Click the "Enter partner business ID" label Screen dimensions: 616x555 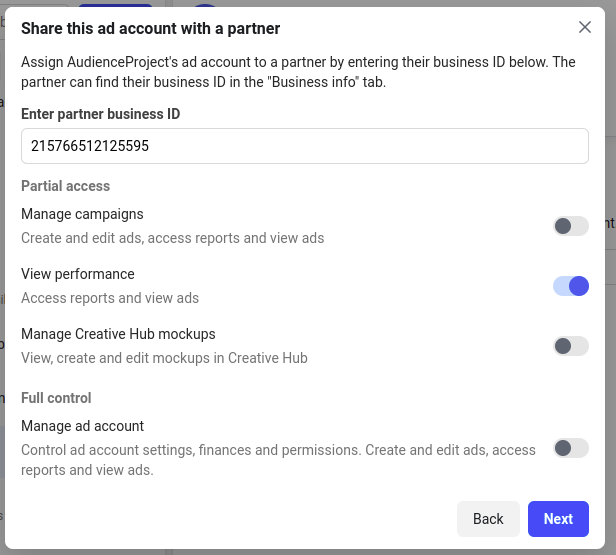pyautogui.click(x=101, y=114)
